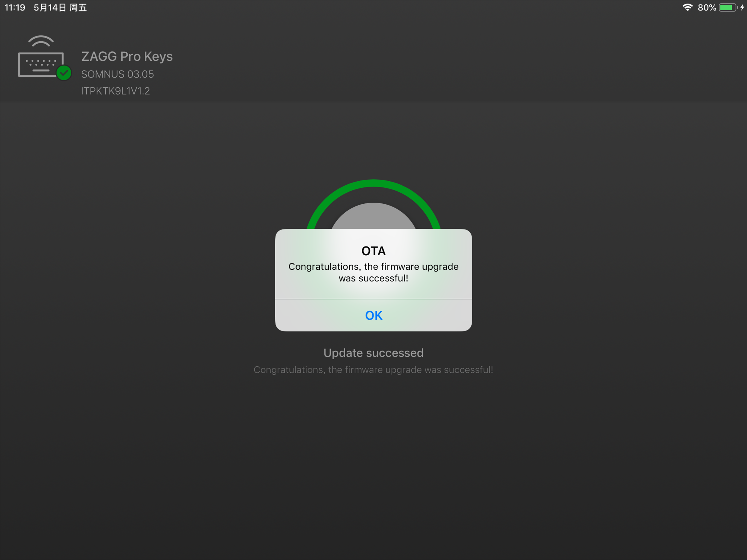Click the wireless signal arcs above the keyboard icon
The height and width of the screenshot is (560, 747).
(41, 41)
